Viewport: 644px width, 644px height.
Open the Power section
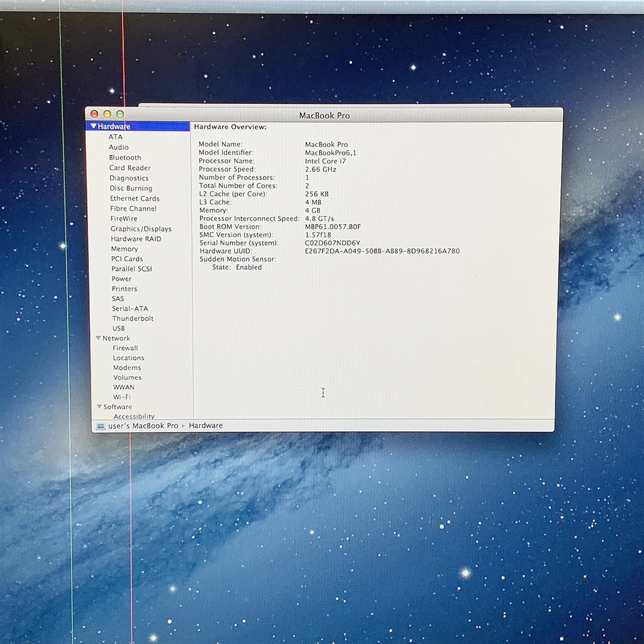click(121, 278)
